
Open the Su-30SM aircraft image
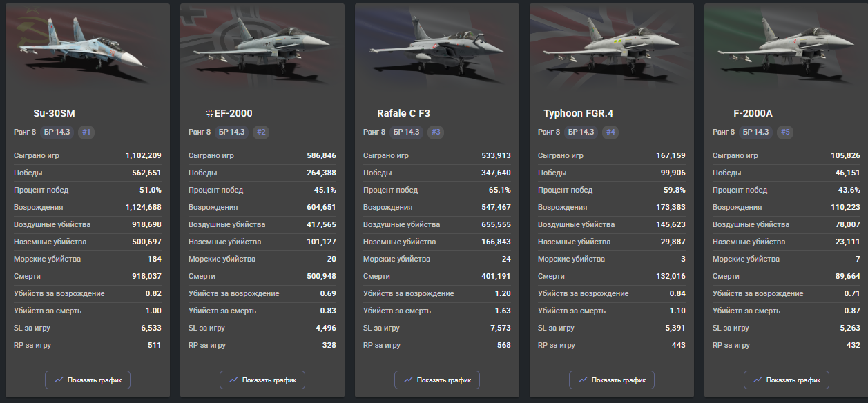click(86, 50)
